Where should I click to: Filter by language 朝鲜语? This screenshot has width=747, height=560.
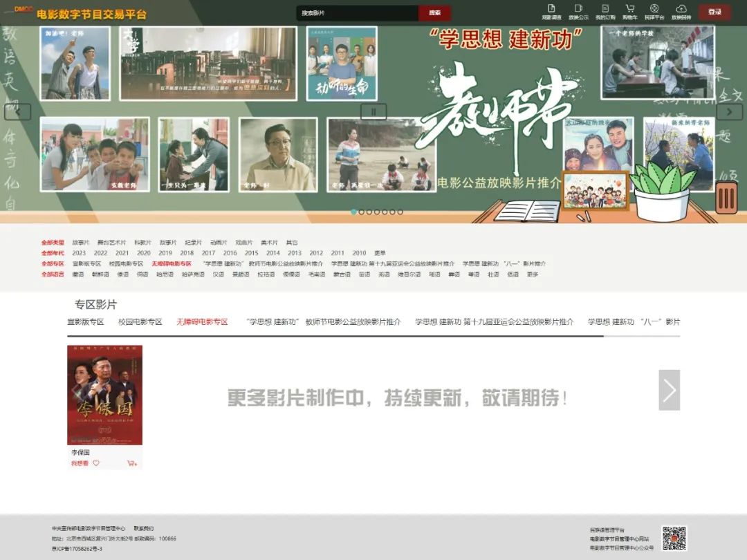coord(100,274)
